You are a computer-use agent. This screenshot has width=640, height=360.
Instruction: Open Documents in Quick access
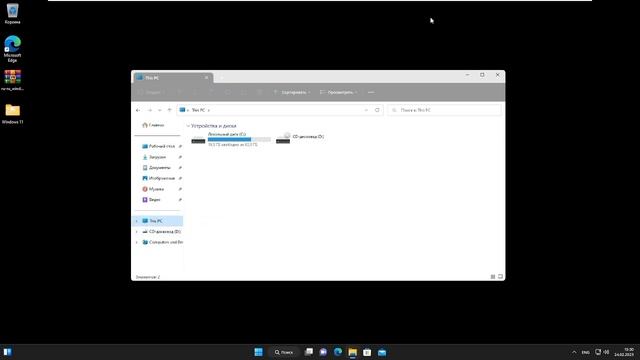tap(157, 167)
